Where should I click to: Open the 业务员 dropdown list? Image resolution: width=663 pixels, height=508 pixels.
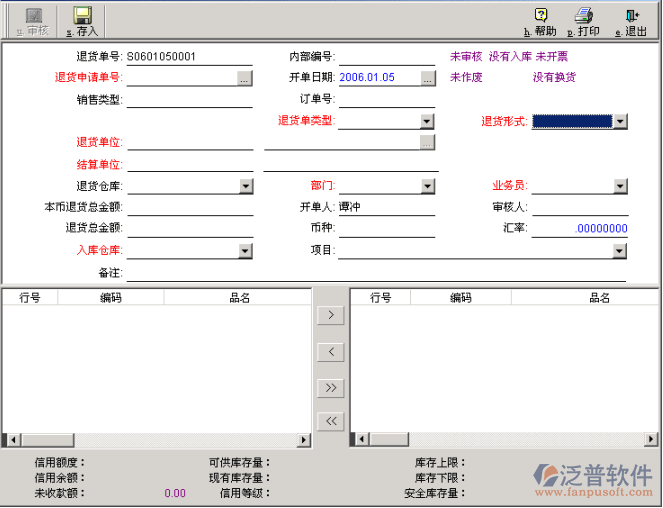coord(620,186)
